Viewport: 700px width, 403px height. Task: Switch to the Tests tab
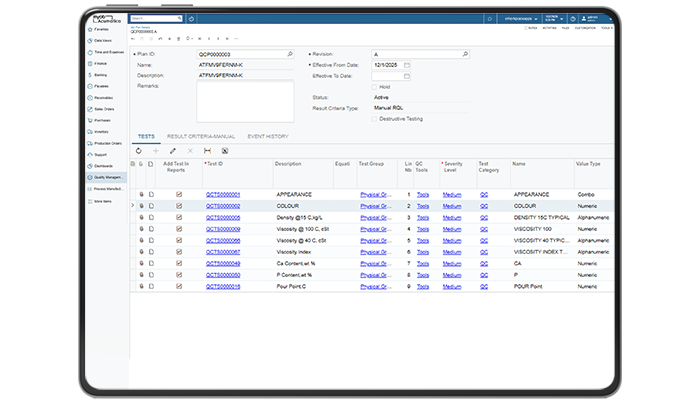(146, 137)
